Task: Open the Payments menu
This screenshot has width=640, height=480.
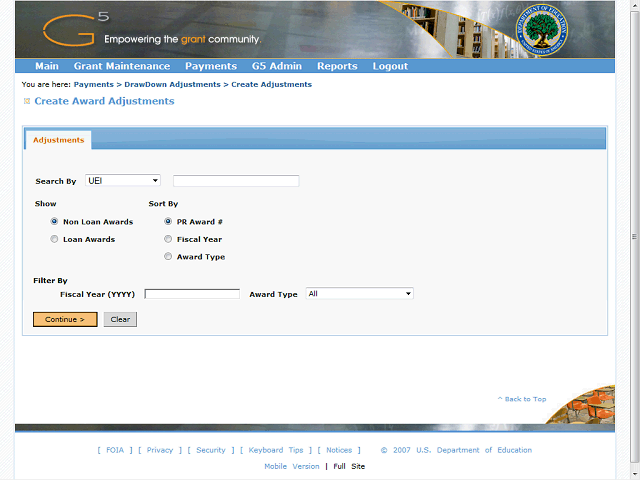Action: click(211, 66)
